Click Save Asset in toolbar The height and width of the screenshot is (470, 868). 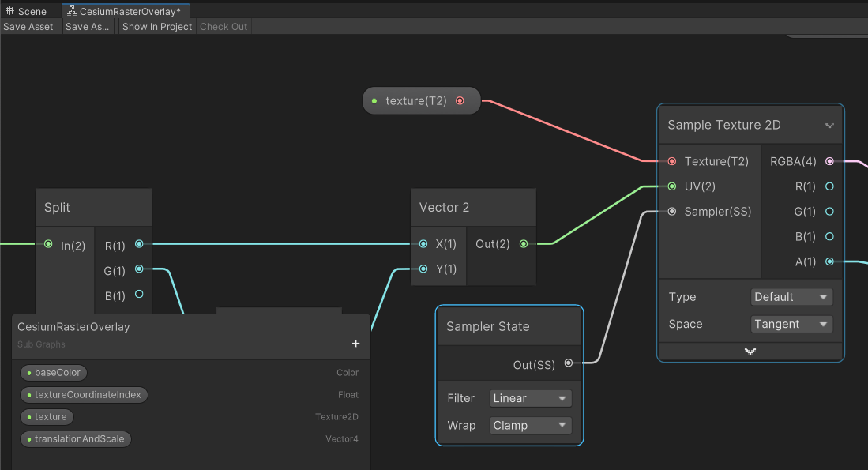click(28, 27)
